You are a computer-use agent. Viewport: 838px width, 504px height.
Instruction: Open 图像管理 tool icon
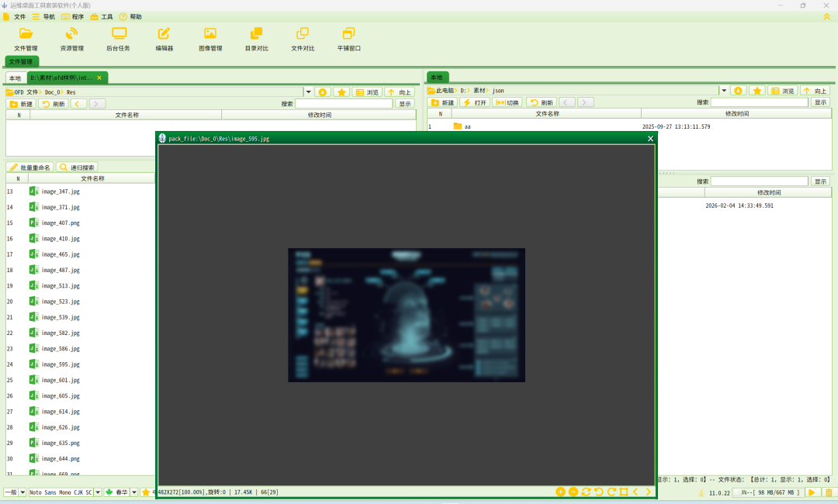[210, 39]
